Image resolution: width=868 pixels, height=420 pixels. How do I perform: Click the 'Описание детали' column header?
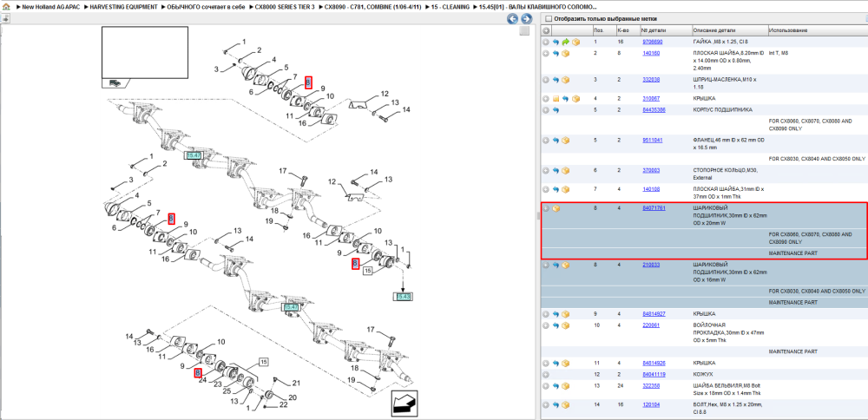[x=730, y=30]
